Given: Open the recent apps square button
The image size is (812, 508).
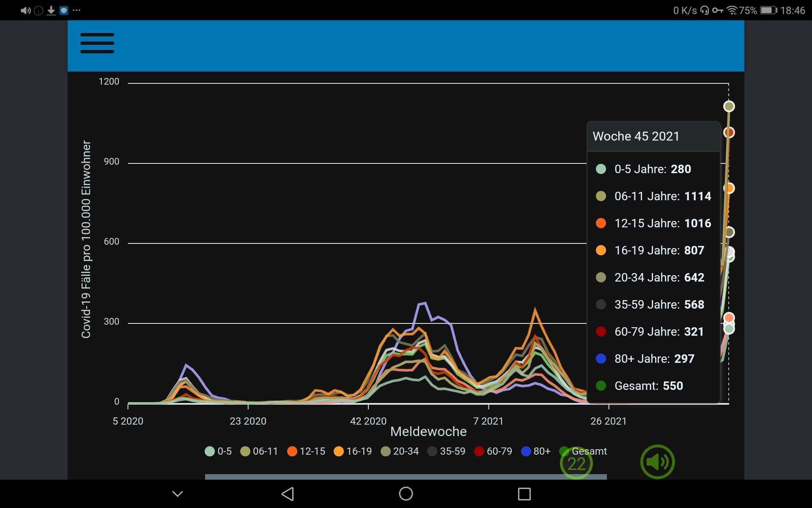Looking at the screenshot, I should pos(524,494).
